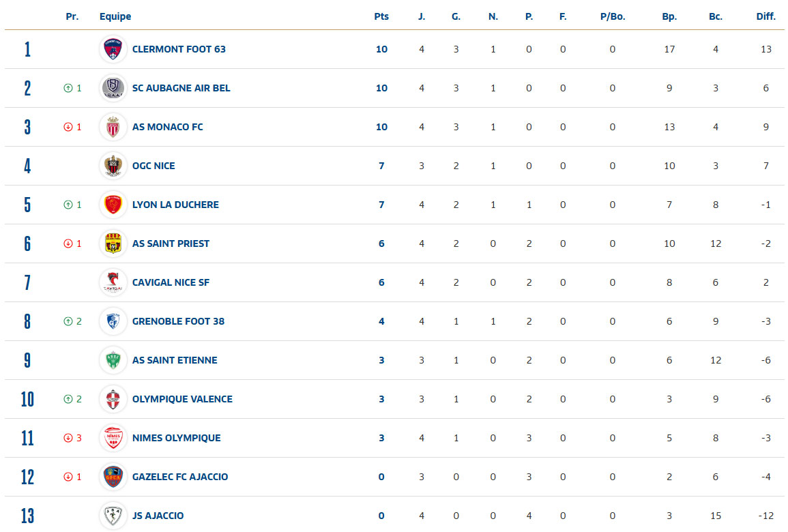Select the JS Ajaccio team name

tap(158, 516)
